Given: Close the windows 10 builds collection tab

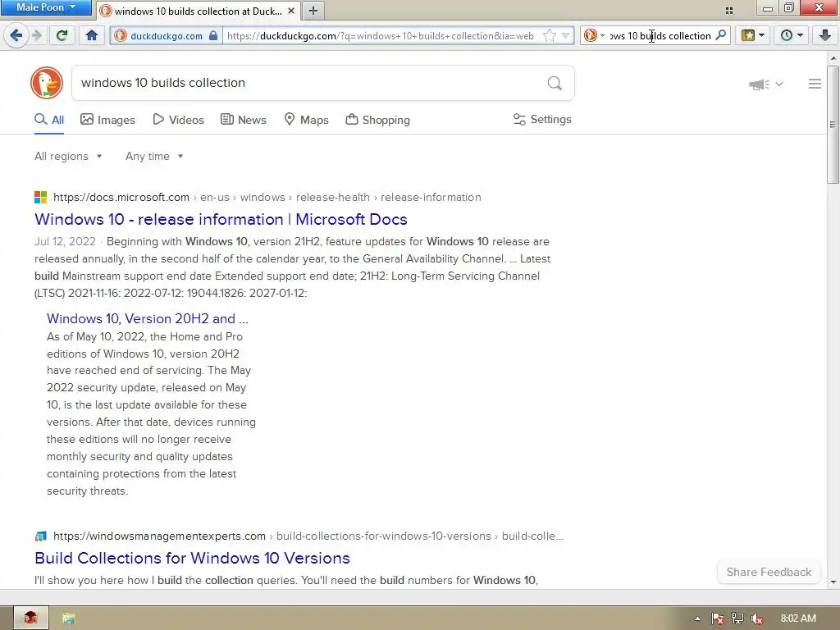Looking at the screenshot, I should pos(291,10).
